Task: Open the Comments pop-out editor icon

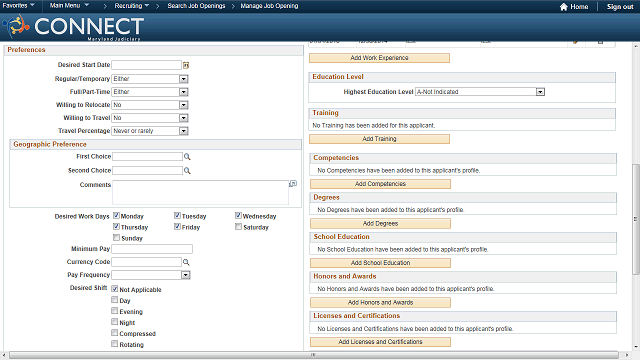Action: pos(293,184)
